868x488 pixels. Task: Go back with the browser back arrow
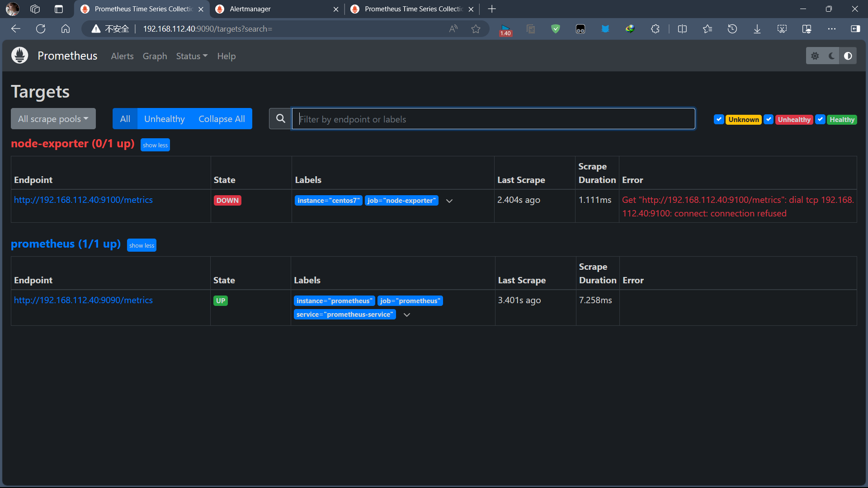point(16,29)
